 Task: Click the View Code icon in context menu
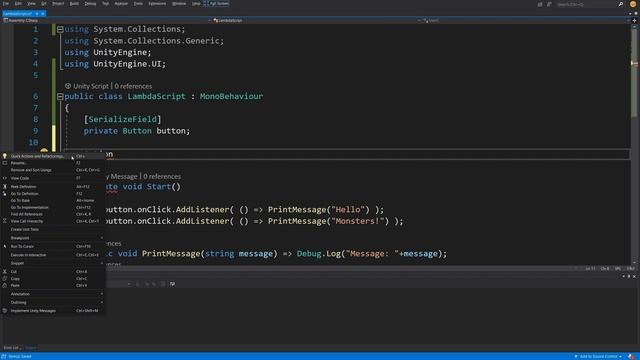click(4, 178)
